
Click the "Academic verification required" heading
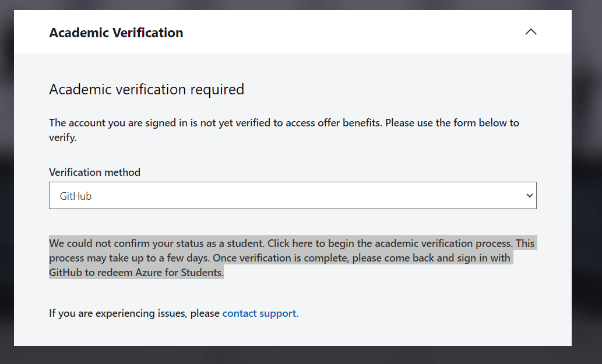point(146,89)
